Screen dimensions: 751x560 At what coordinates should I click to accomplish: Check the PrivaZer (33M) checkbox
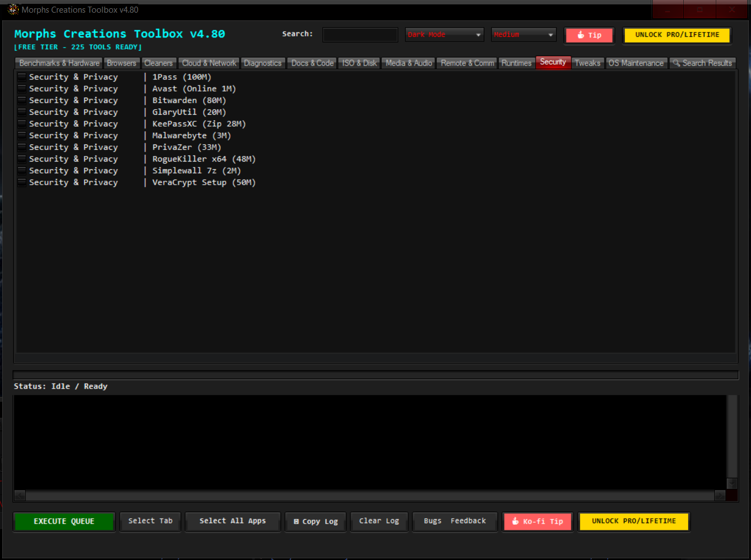[22, 147]
